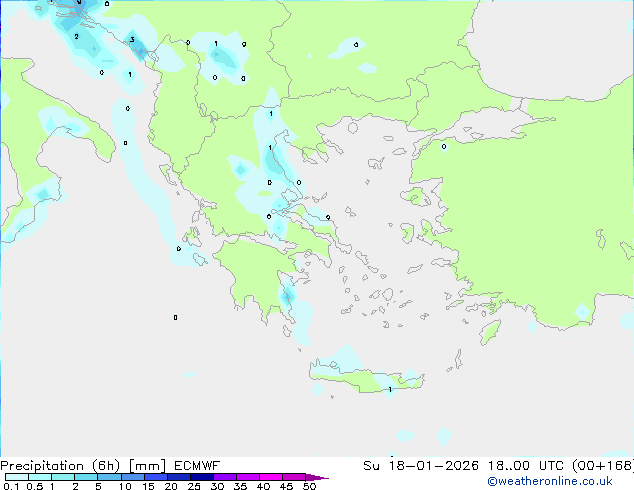This screenshot has height=490, width=634.
Task: Click the '10' legend scale label
Action: coord(125,486)
